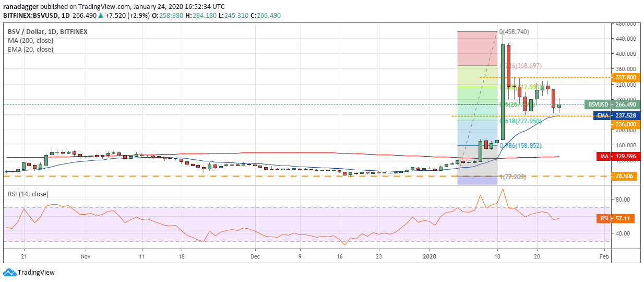The width and height of the screenshot is (644, 282).
Task: Open the TradingView link at bottom left
Action: point(36,273)
